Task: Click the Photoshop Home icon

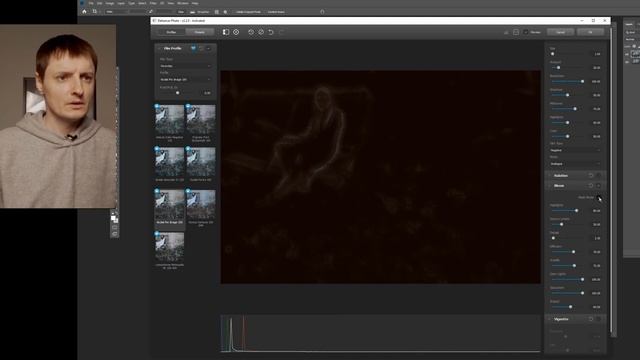Action: pyautogui.click(x=84, y=12)
